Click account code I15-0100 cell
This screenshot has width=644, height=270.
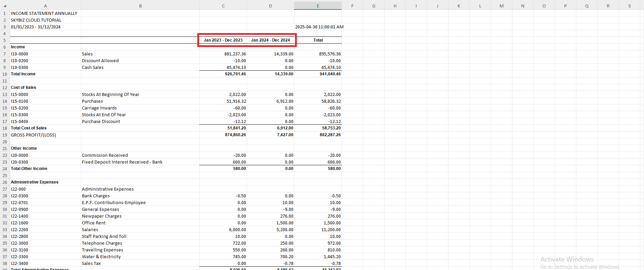click(20, 101)
